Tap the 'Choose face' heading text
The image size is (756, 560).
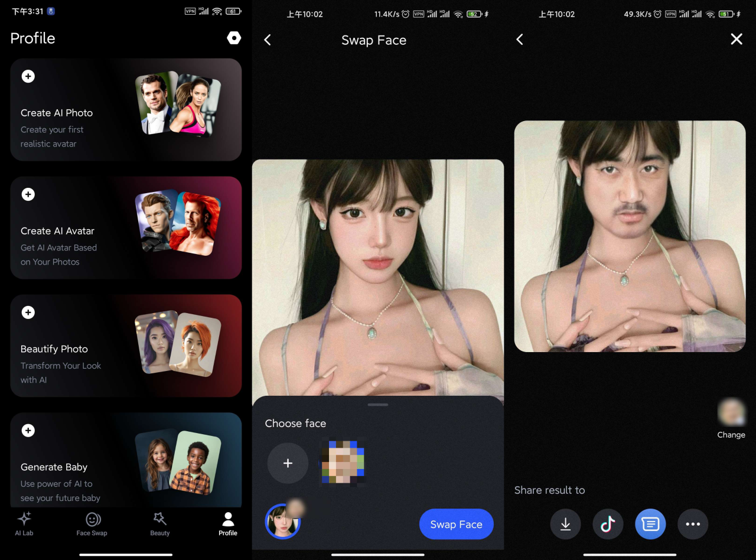tap(295, 423)
